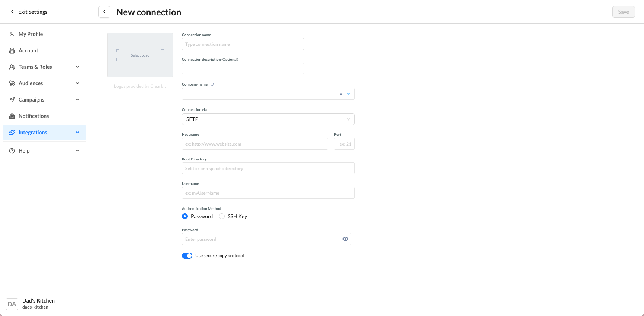Screen dimensions: 644x316
Task: Click the back arrow beside New connection
Action: point(104,12)
